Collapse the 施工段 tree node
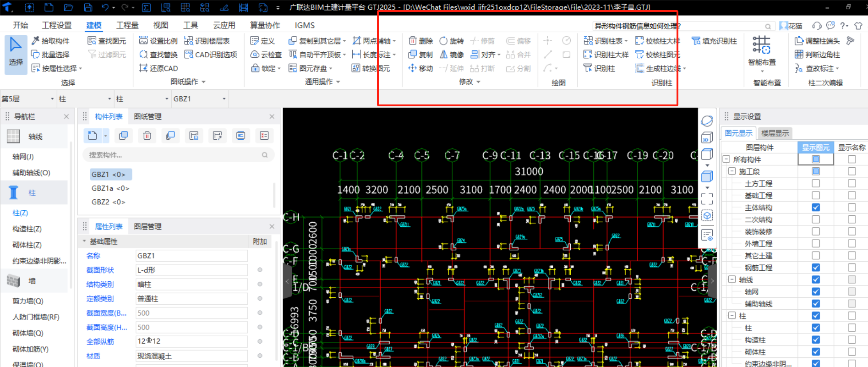 [732, 171]
